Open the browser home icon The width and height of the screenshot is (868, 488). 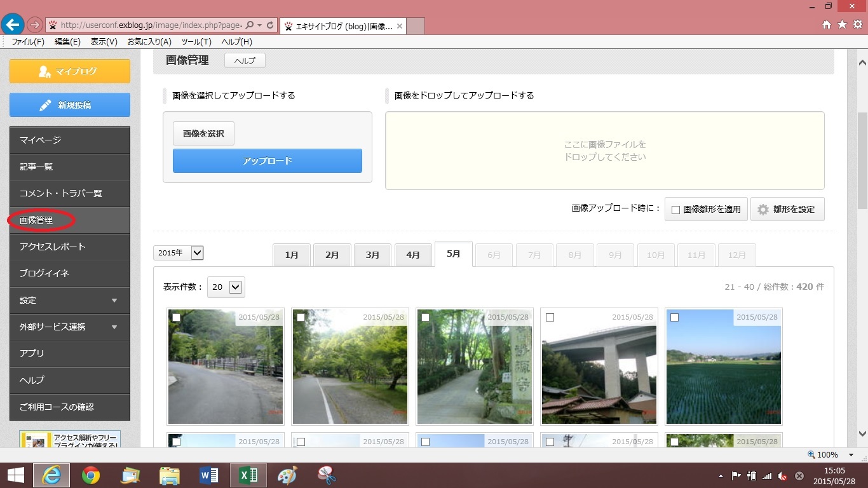tap(827, 25)
